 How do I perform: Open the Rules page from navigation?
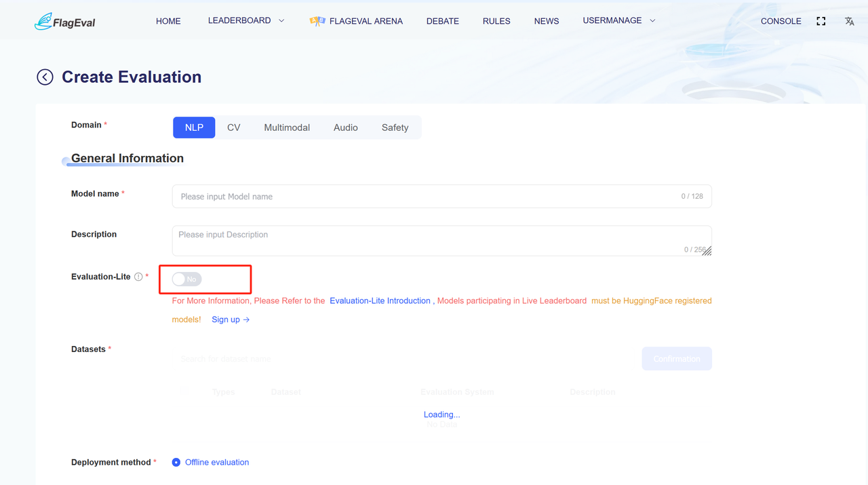(x=496, y=21)
